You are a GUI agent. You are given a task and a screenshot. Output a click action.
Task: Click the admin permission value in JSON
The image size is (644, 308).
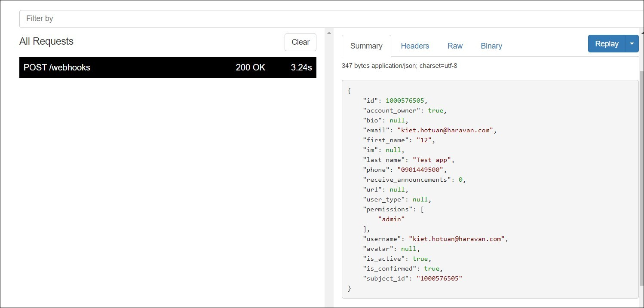pyautogui.click(x=391, y=219)
